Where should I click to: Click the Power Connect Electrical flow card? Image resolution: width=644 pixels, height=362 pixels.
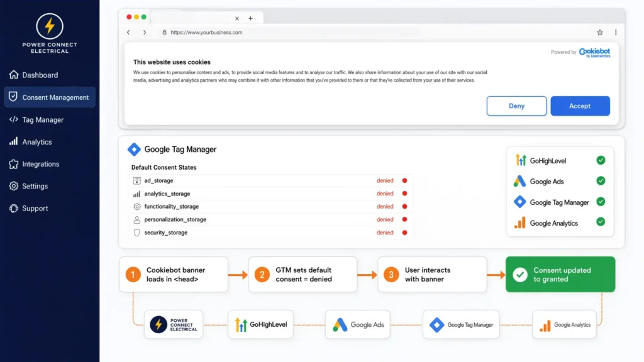tap(174, 325)
